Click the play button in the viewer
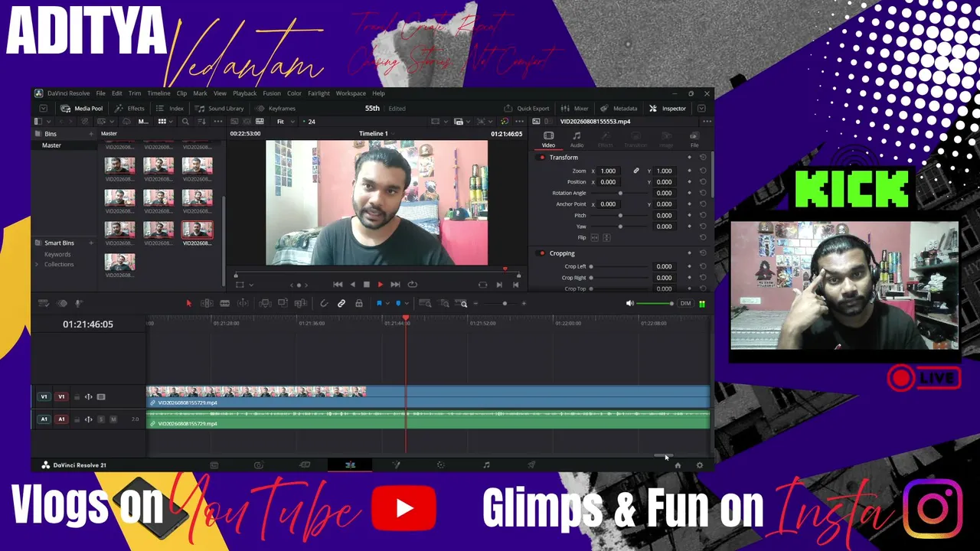980x551 pixels. coord(381,285)
